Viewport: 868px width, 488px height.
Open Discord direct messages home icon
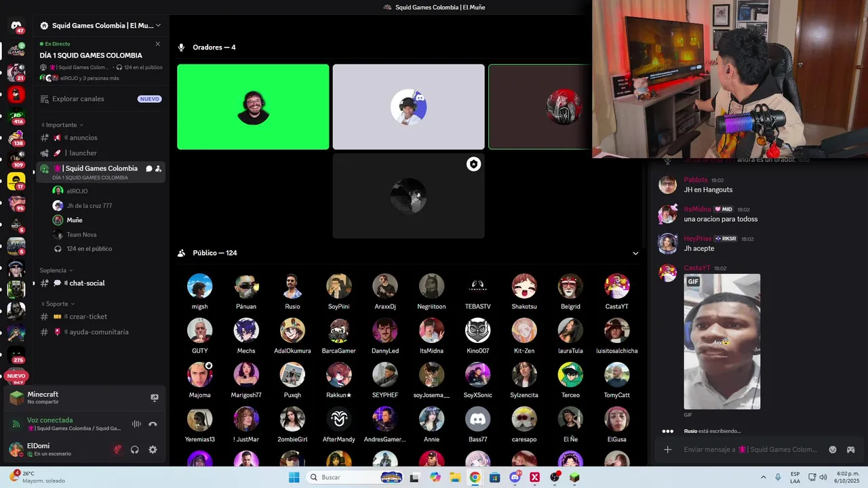point(16,26)
